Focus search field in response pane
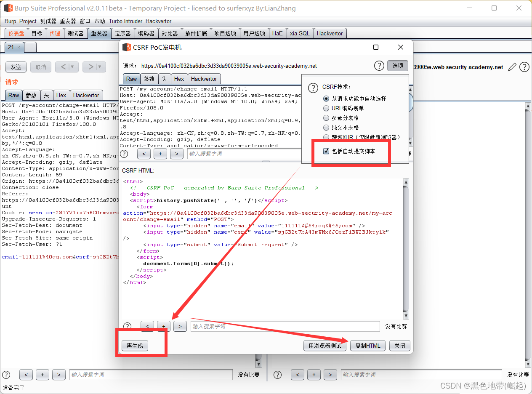This screenshot has width=532, height=394. tap(421, 375)
